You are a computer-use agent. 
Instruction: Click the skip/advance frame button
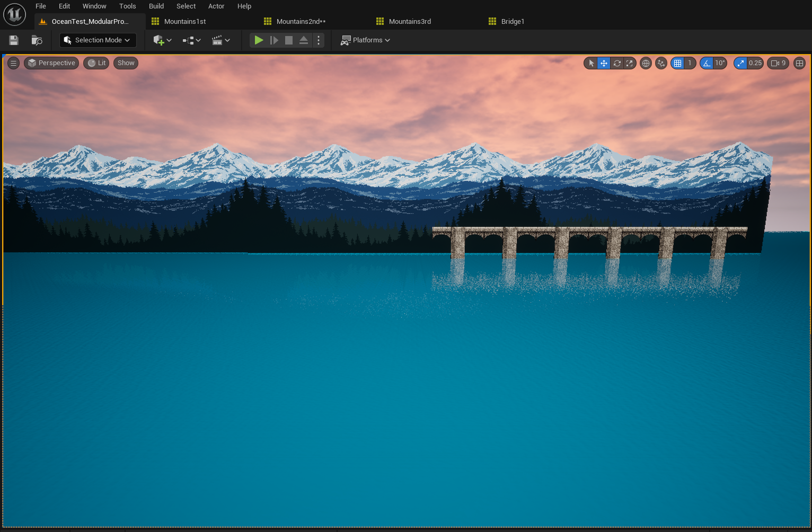click(x=274, y=40)
